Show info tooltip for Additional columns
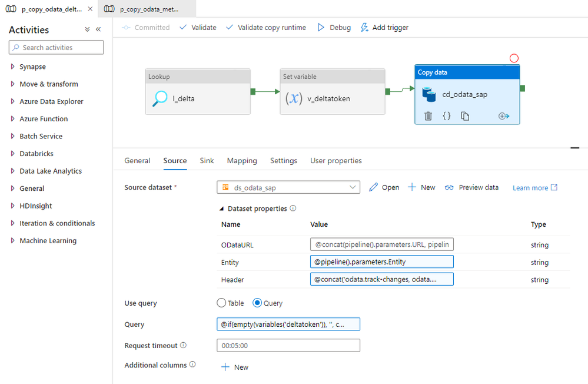 pyautogui.click(x=192, y=365)
